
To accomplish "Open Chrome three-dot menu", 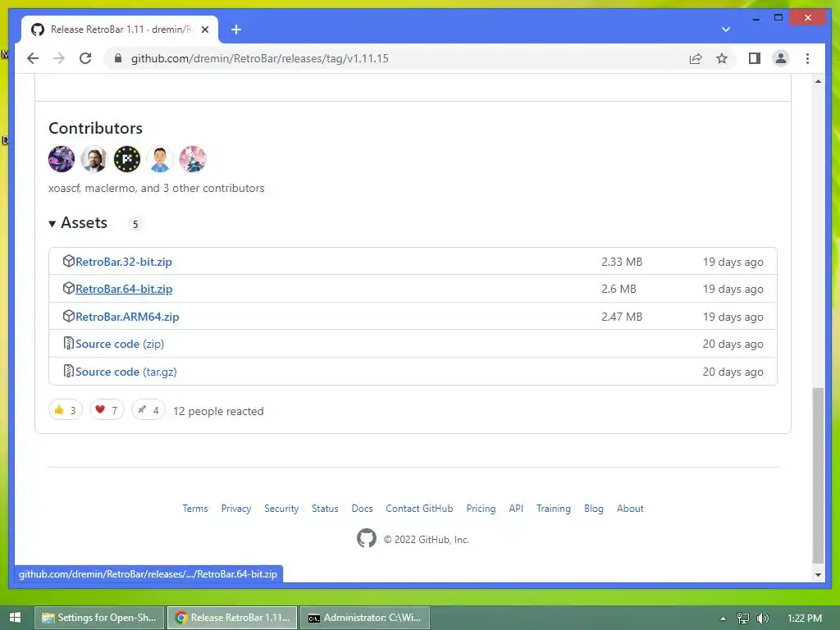I will 807,58.
